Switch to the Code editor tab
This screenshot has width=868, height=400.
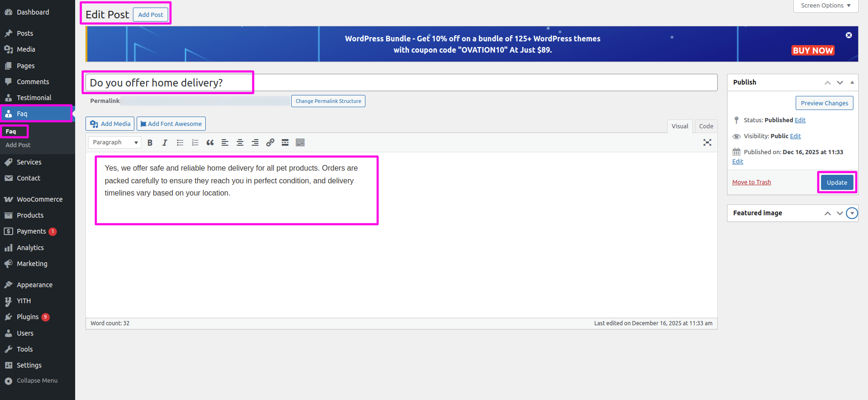click(705, 126)
